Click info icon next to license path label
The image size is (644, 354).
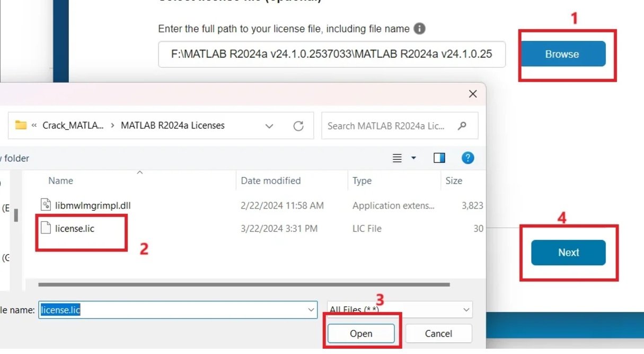(419, 29)
